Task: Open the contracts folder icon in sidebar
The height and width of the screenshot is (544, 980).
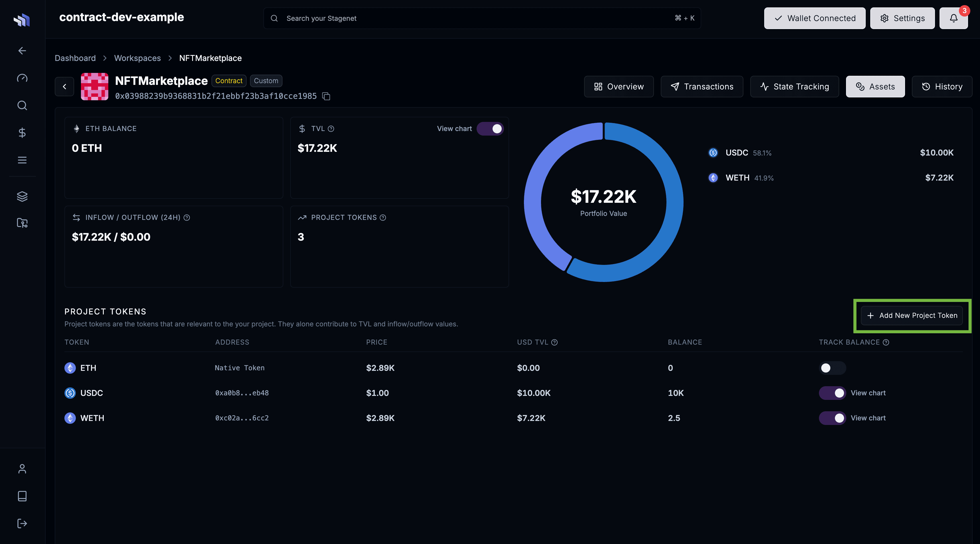Action: (x=22, y=223)
